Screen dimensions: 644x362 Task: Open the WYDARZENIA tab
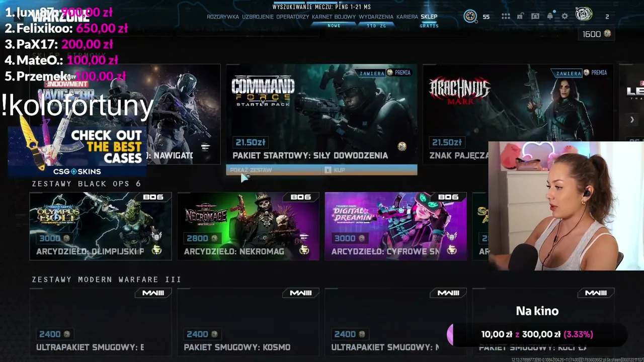coord(376,17)
